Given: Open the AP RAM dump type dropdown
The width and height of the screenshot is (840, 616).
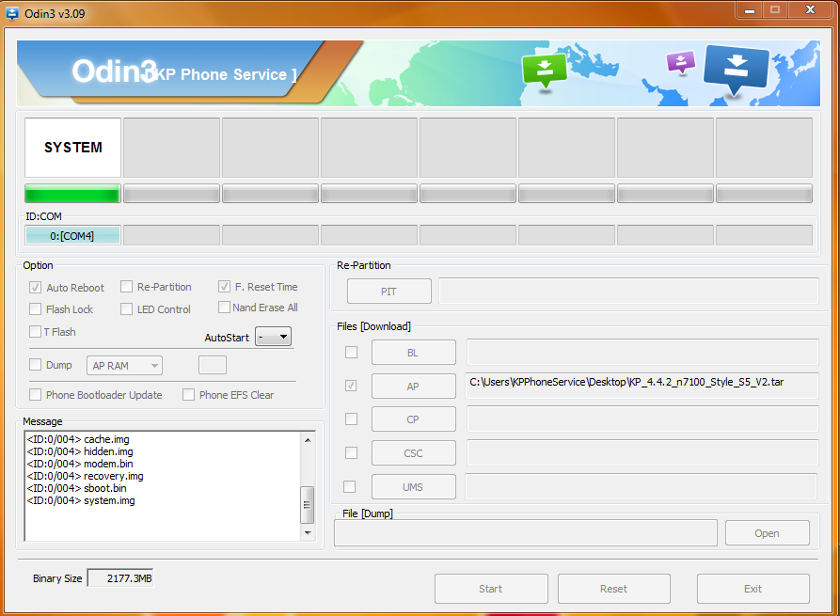Looking at the screenshot, I should [124, 366].
